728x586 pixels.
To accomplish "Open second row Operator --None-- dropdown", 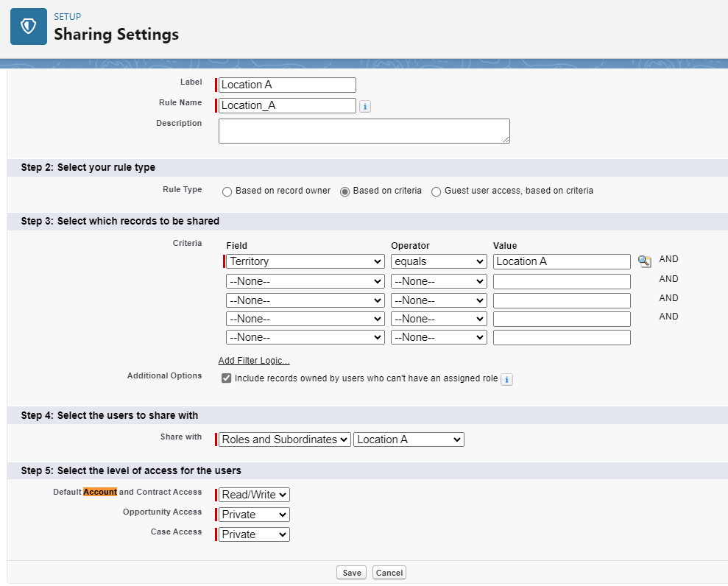I will (x=439, y=281).
